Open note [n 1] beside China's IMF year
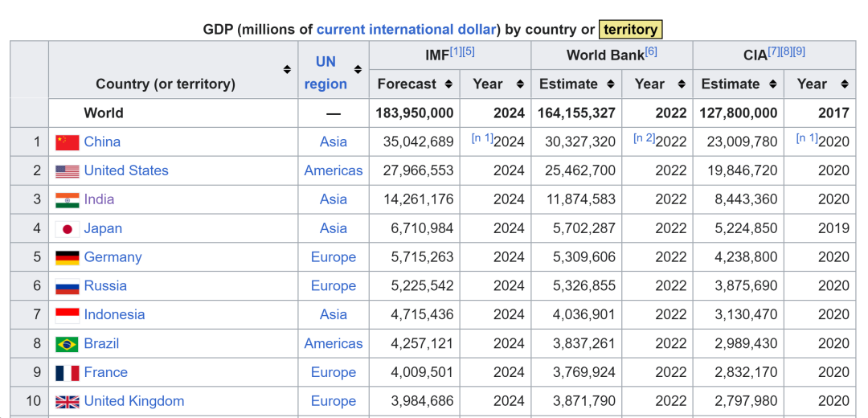This screenshot has height=418, width=868. 481,137
